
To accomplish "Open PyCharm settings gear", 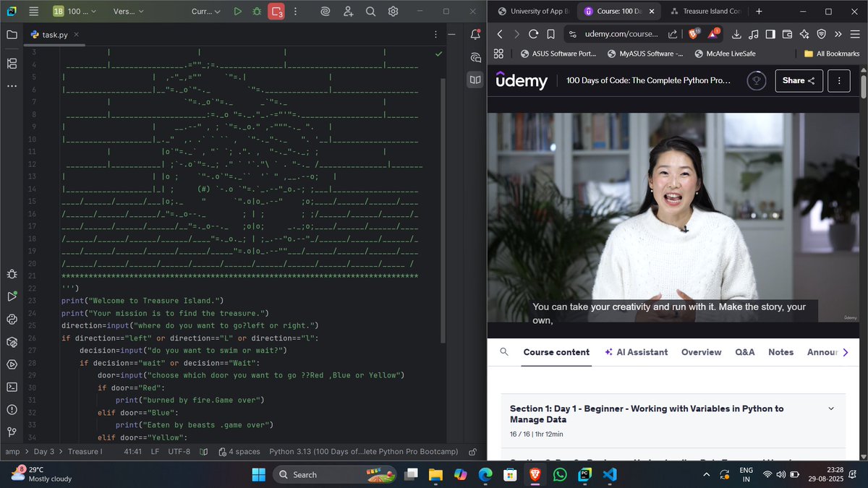I will pyautogui.click(x=393, y=12).
